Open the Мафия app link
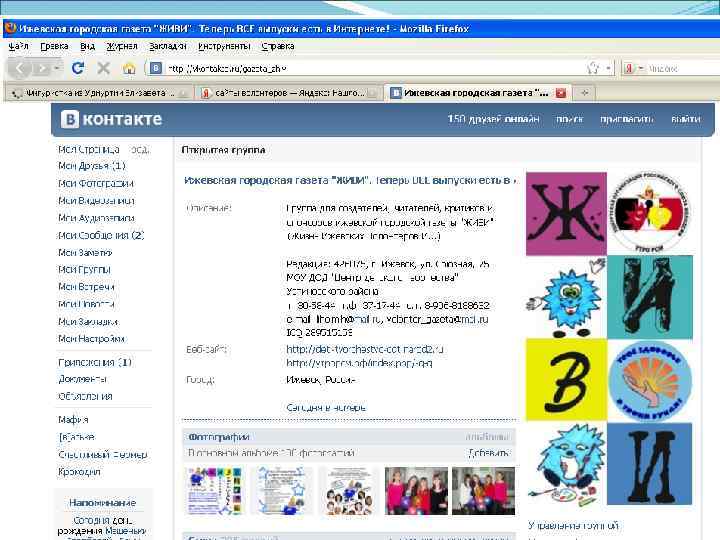 (73, 419)
